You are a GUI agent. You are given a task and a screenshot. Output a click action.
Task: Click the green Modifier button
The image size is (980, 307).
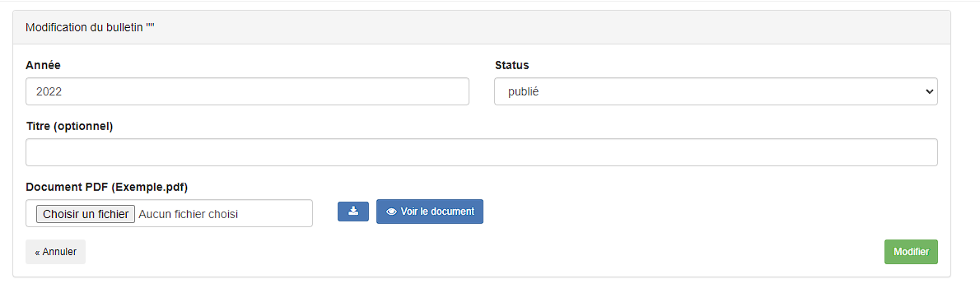(911, 252)
